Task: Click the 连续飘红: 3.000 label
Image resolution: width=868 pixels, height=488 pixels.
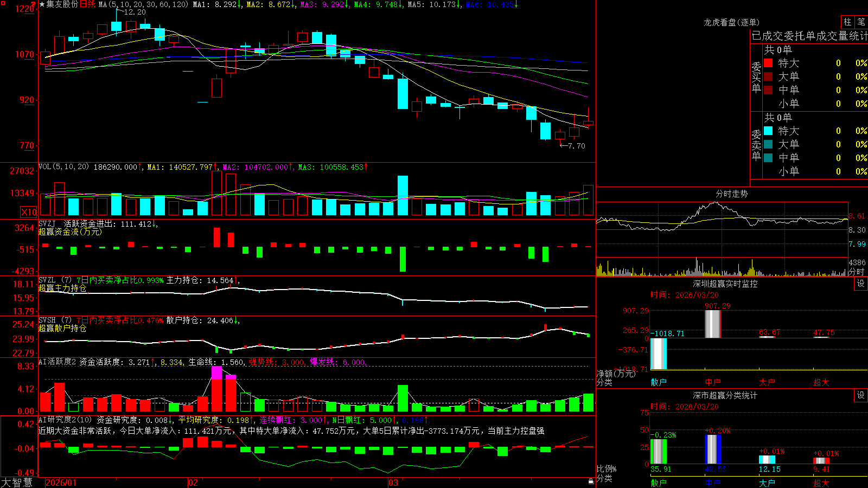Action: coord(293,420)
